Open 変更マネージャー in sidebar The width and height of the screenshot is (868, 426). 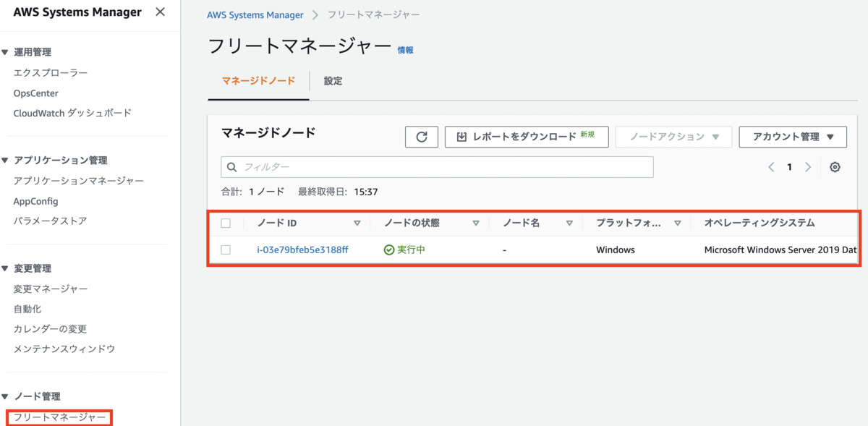[x=51, y=289]
